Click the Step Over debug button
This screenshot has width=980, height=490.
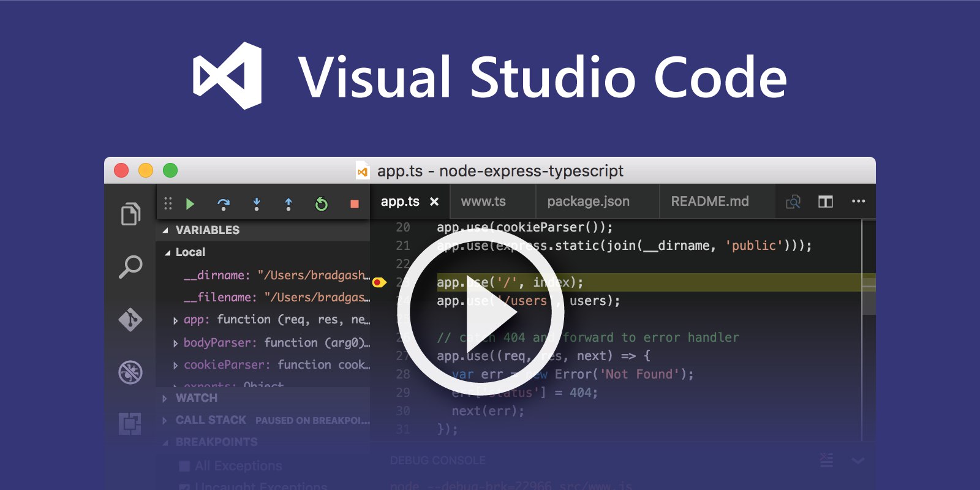224,204
